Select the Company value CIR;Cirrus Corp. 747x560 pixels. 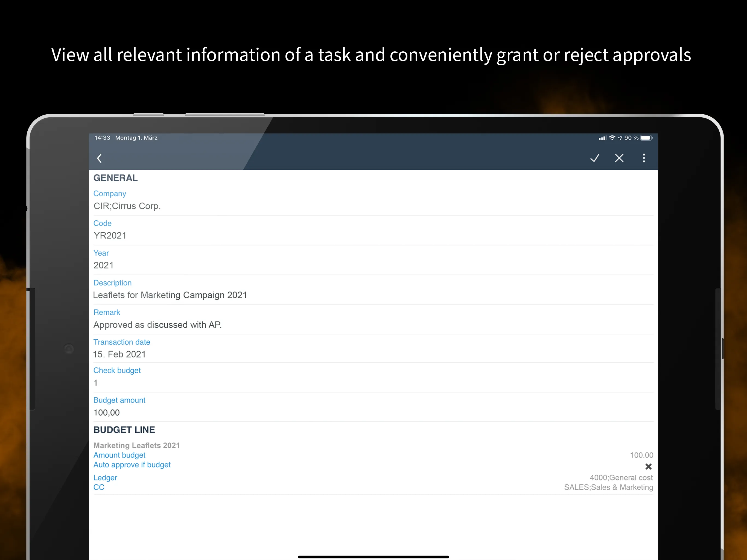point(127,206)
